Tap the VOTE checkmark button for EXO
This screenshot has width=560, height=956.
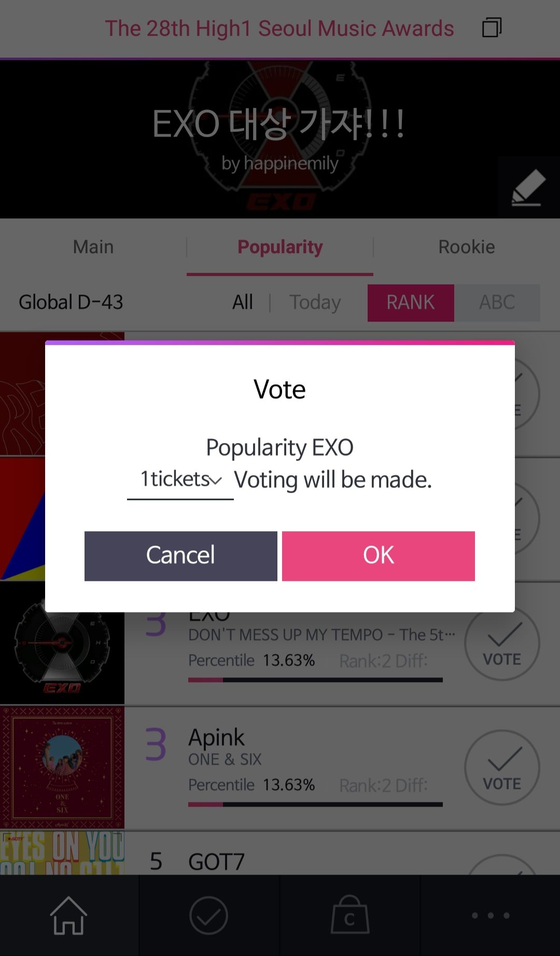pos(502,643)
